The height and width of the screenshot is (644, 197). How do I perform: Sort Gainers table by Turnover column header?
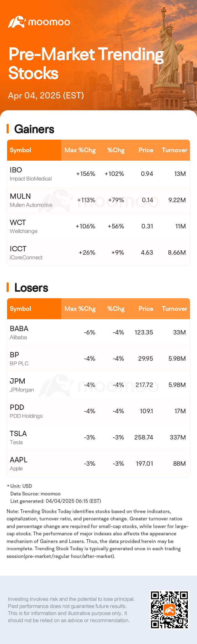(x=174, y=150)
